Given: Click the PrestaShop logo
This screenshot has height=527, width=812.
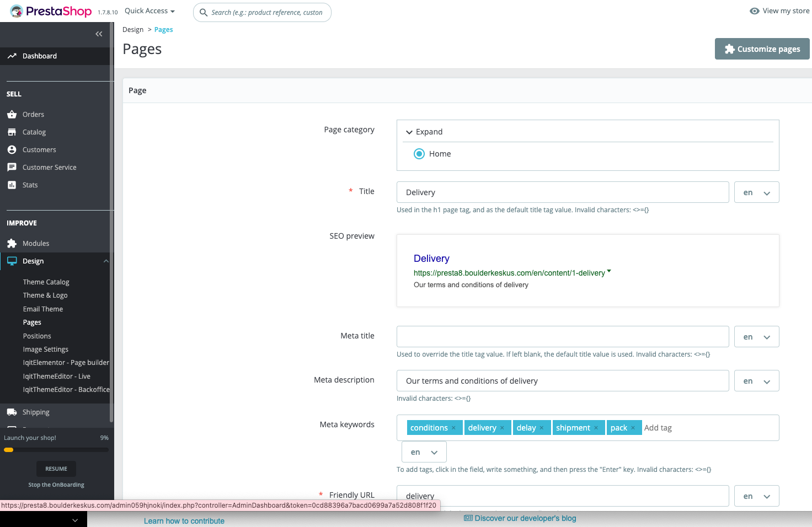Looking at the screenshot, I should point(51,11).
